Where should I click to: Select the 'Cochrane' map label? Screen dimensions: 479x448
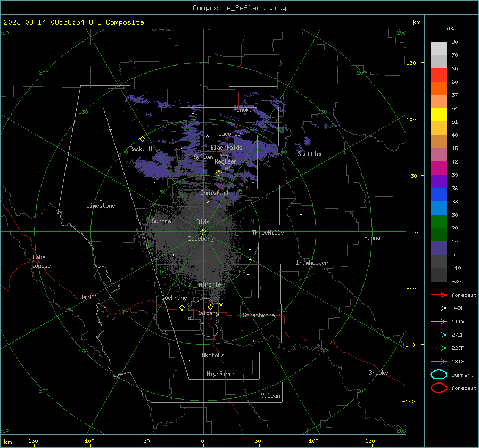pyautogui.click(x=174, y=298)
